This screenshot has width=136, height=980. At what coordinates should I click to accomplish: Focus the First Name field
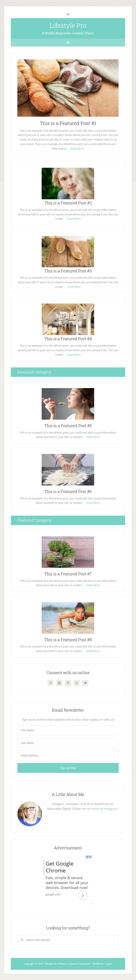point(68,730)
